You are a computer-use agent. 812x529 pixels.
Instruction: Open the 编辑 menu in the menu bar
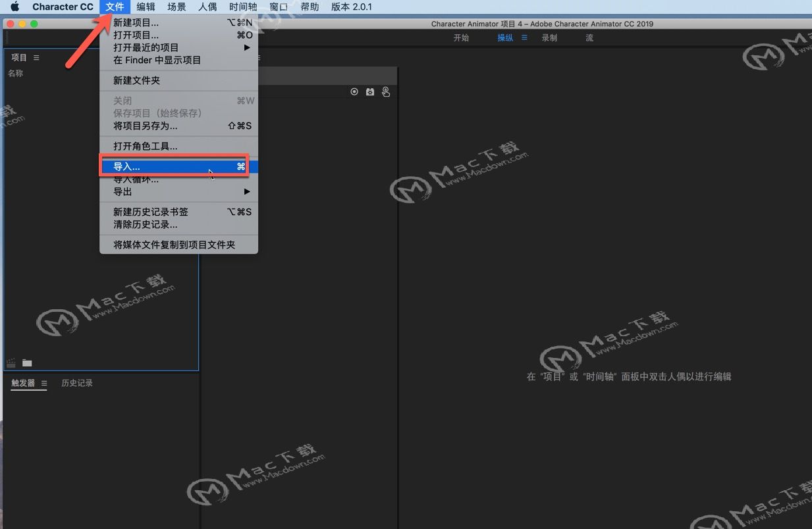tap(146, 7)
